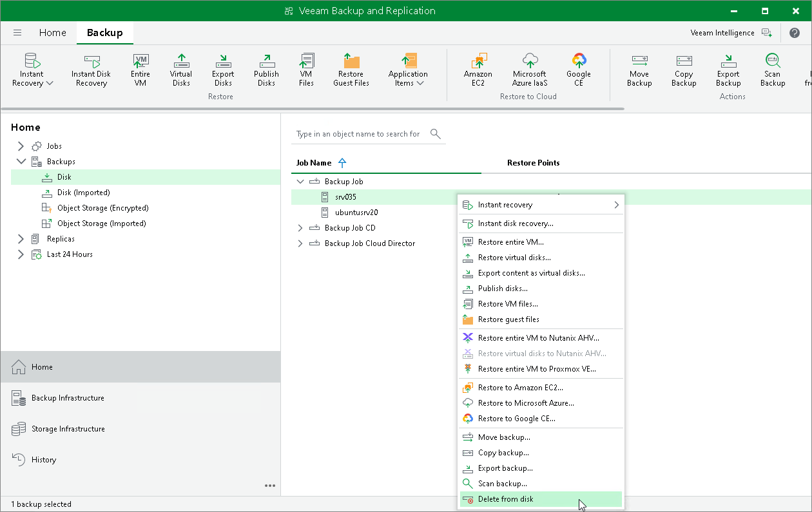
Task: Click Delete from disk menu entry
Action: 541,499
